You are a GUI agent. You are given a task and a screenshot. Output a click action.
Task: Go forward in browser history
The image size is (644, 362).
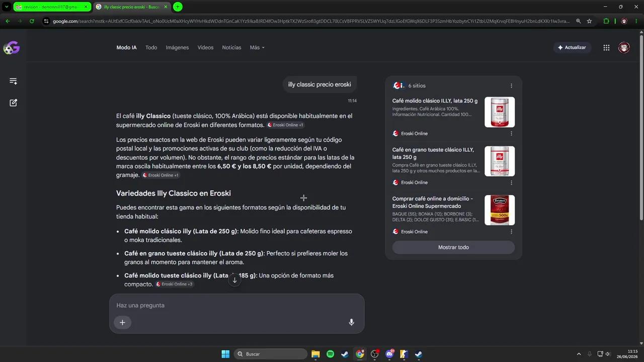[20, 21]
